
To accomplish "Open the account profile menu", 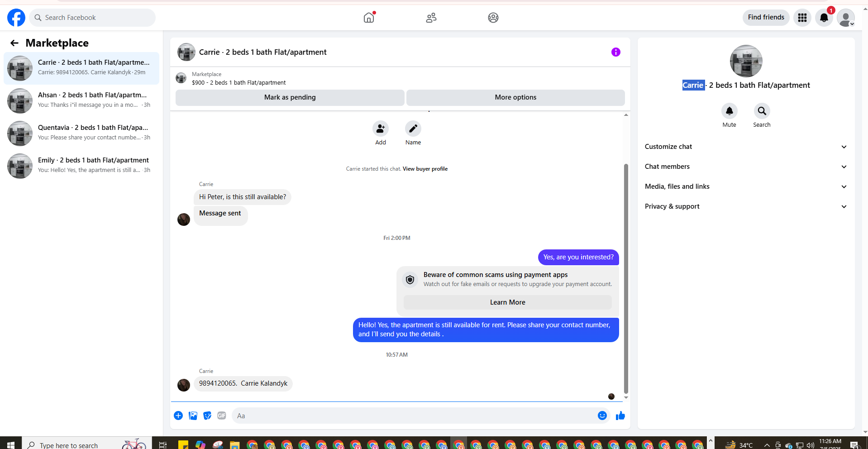I will click(x=846, y=18).
